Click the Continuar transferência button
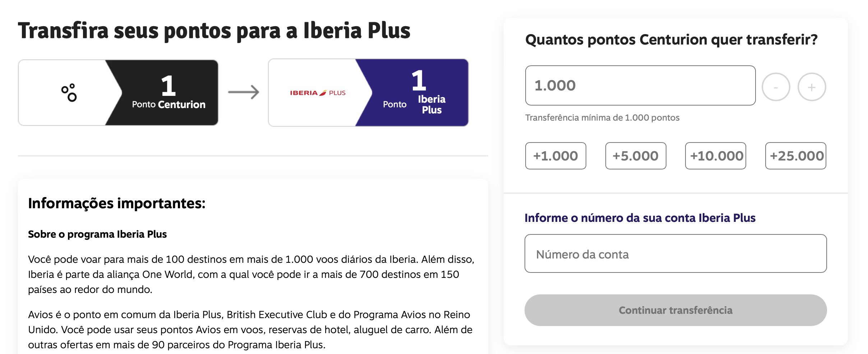 click(675, 310)
